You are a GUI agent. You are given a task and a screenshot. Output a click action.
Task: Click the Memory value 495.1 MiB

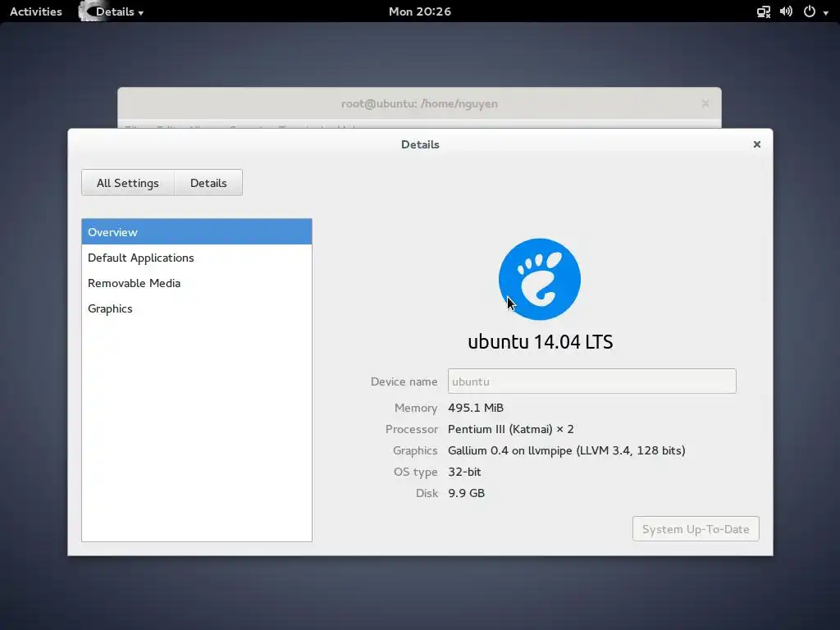476,408
